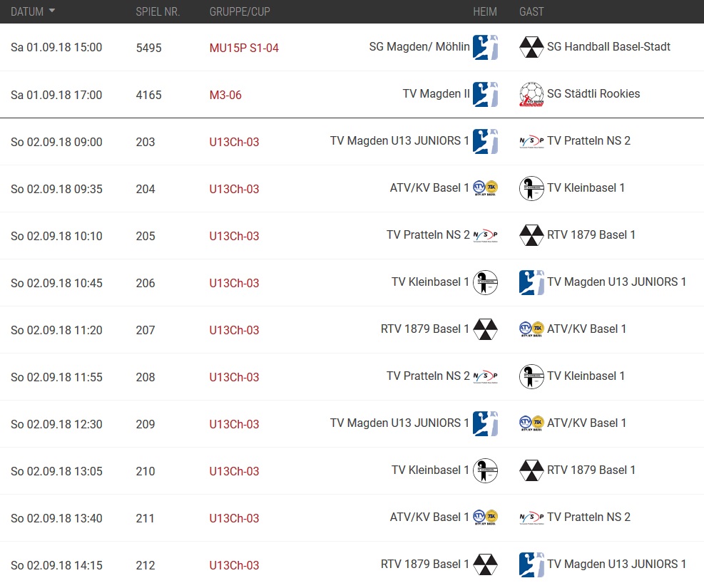
Task: Click the HEIM column header
Action: pos(485,11)
